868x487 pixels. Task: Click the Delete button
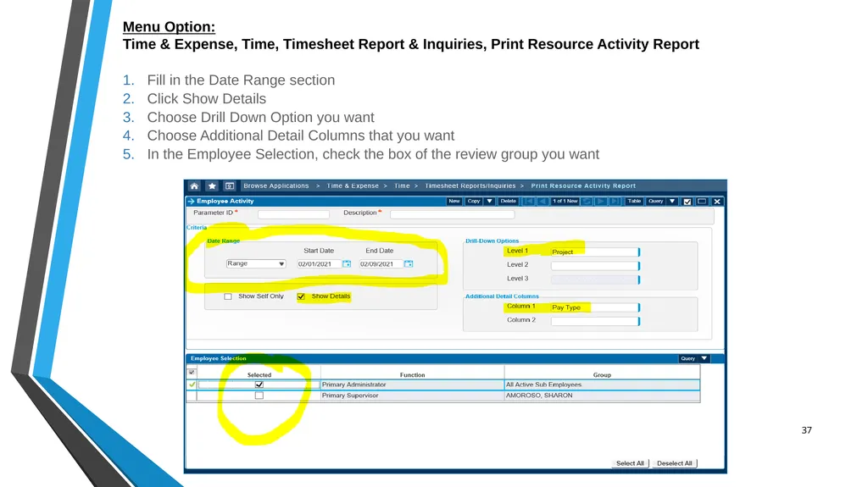tap(509, 202)
